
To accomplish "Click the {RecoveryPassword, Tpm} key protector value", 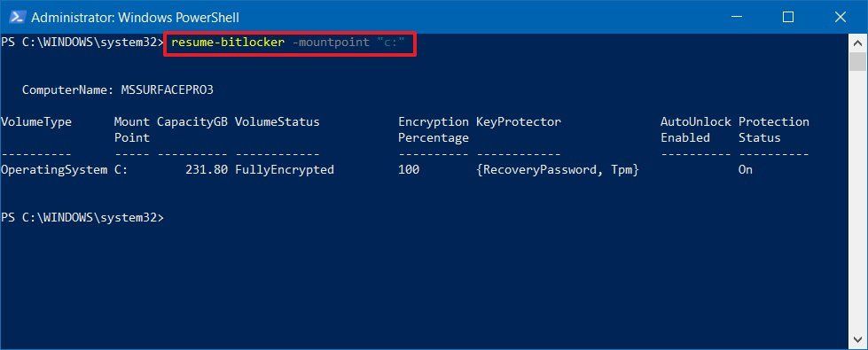I will click(x=558, y=170).
